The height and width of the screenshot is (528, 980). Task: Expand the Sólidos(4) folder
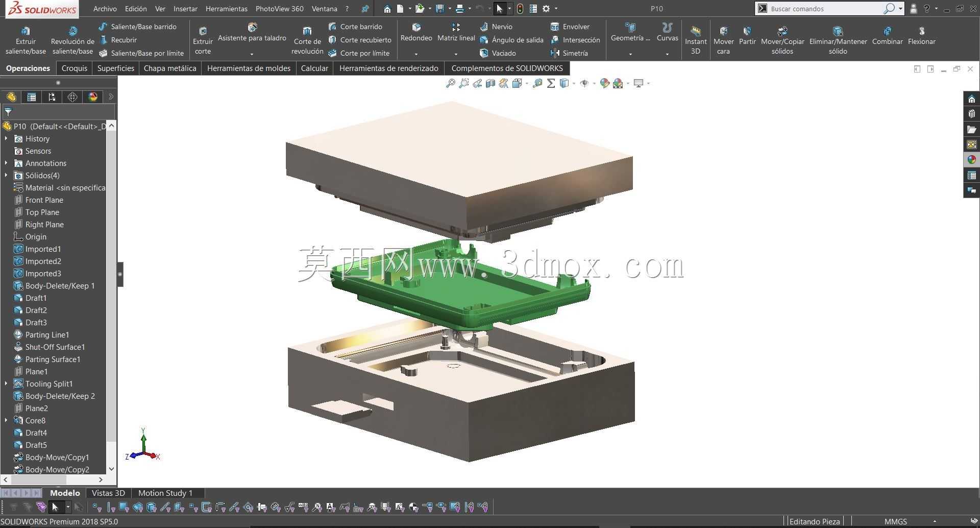[6, 175]
